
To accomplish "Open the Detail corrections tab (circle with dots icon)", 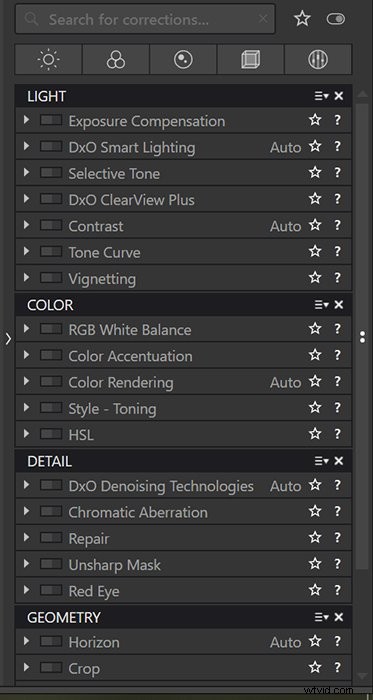I will (183, 59).
